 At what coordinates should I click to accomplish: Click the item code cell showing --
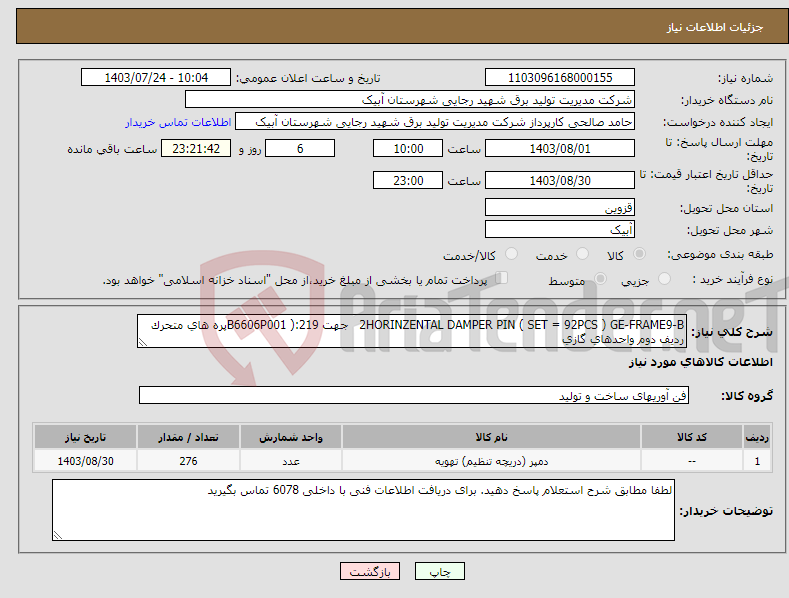[x=691, y=461]
